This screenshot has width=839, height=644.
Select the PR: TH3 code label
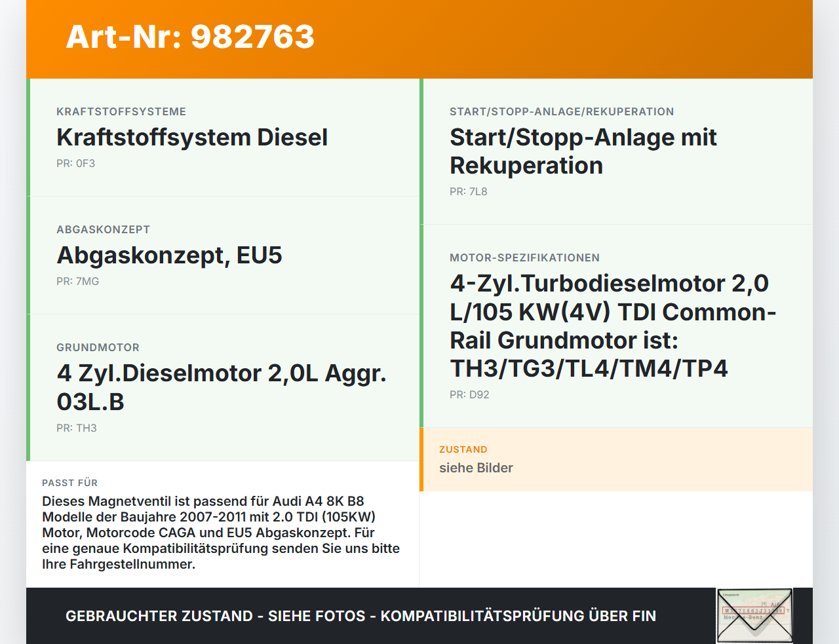77,428
